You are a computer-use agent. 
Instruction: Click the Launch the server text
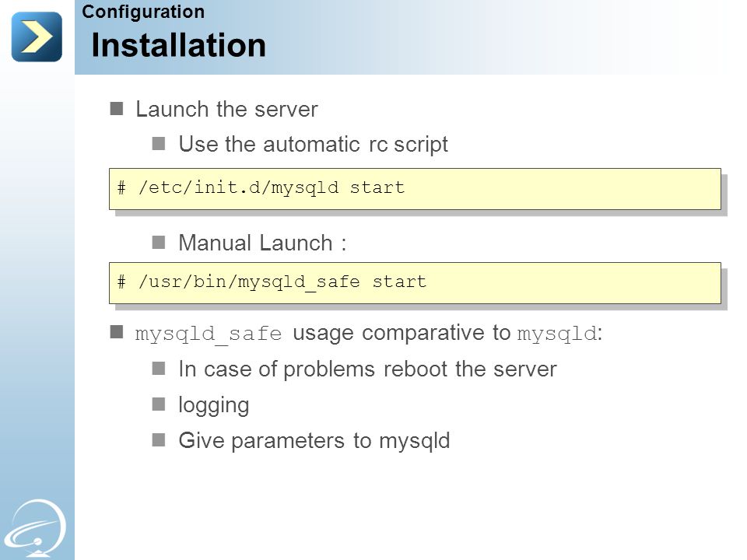coord(226,109)
